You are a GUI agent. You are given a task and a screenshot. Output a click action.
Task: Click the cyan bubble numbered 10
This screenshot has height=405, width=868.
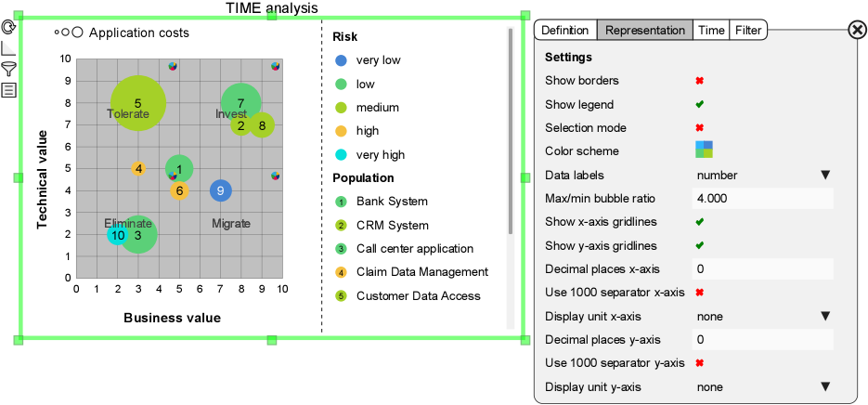pos(118,235)
